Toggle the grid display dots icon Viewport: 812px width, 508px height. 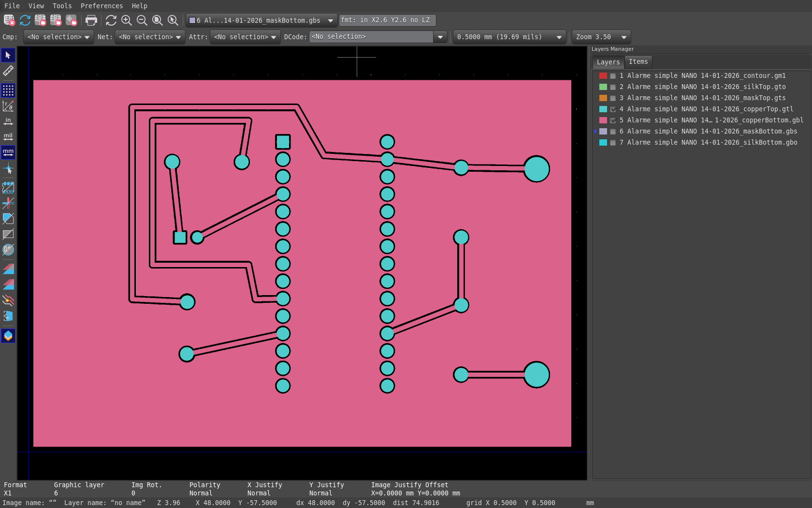(8, 90)
